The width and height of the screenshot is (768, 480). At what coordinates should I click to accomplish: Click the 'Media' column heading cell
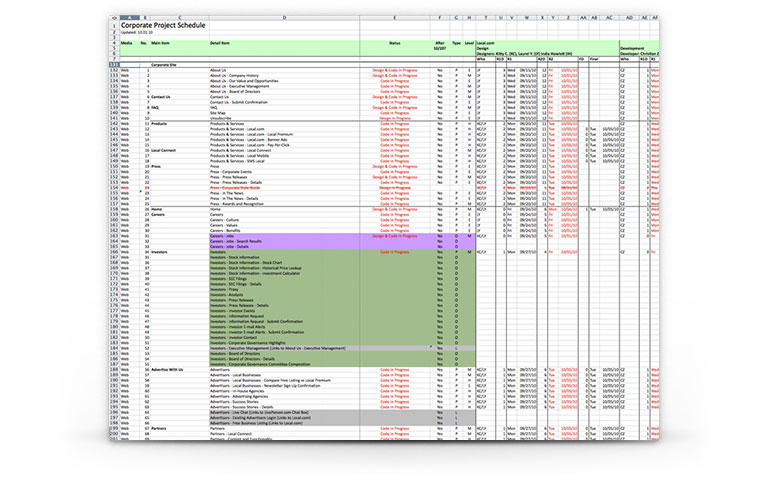coord(126,43)
